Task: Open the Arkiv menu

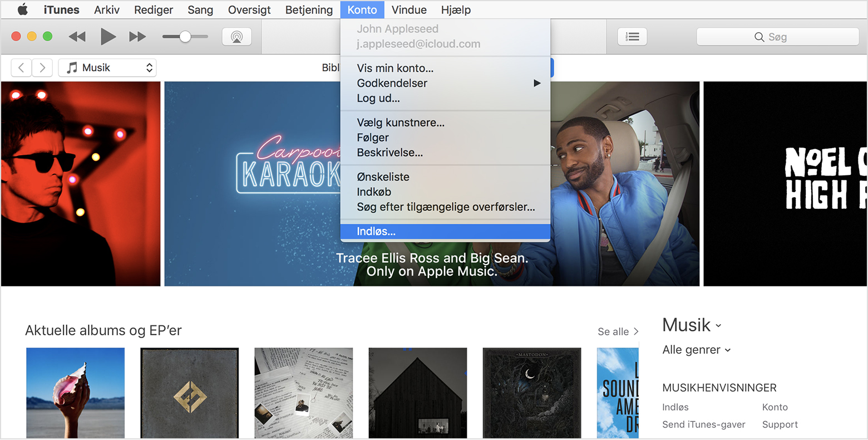Action: pyautogui.click(x=107, y=9)
